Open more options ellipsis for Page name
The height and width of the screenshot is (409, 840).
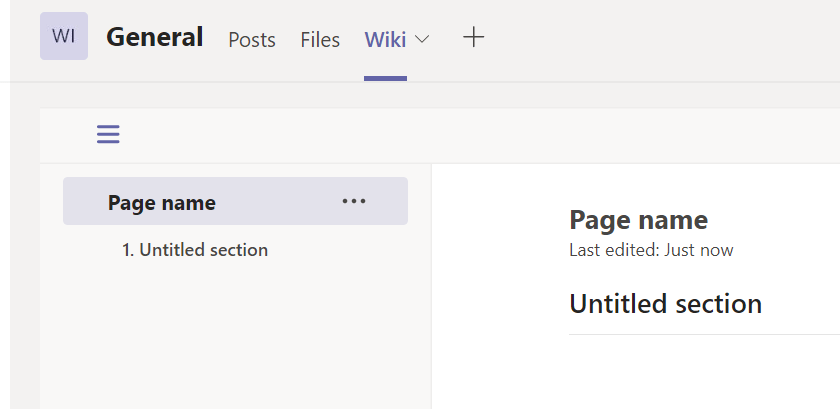pos(354,201)
